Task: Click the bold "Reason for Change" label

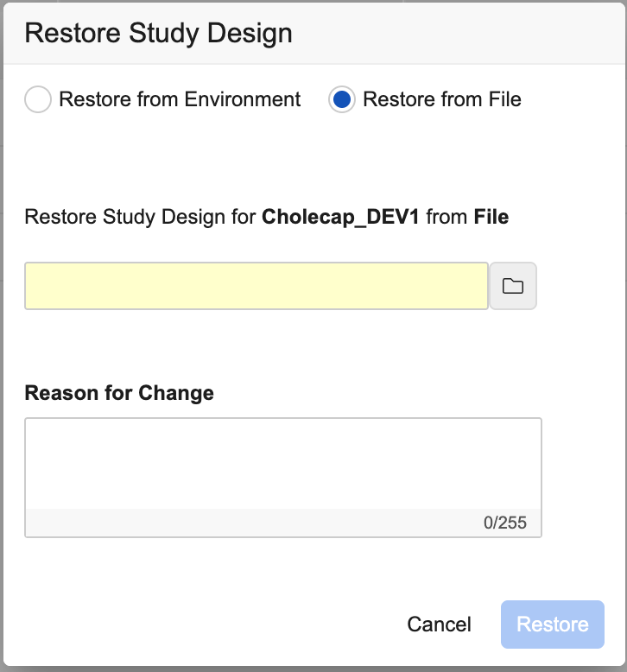Action: pos(119,393)
